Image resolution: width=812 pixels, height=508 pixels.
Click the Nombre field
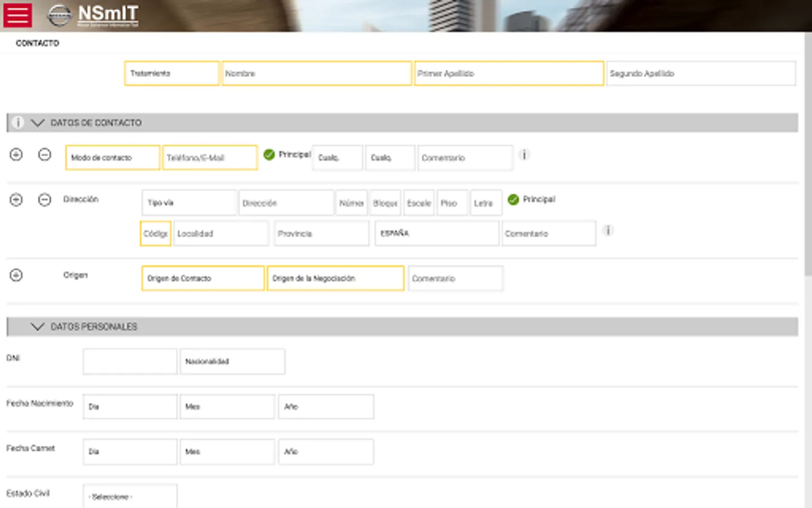pyautogui.click(x=317, y=73)
